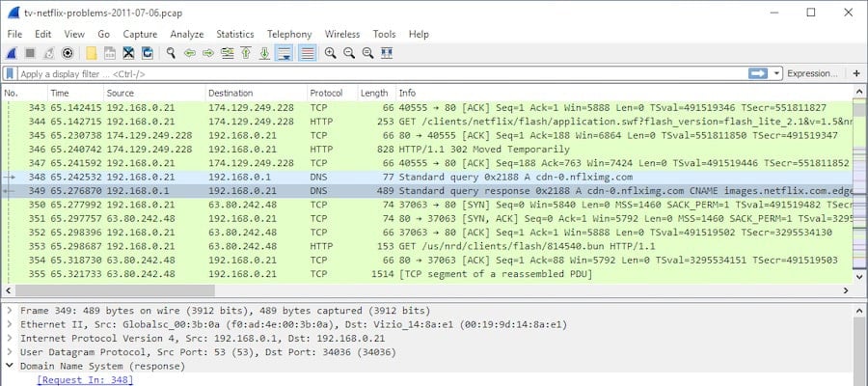Follow the Request In: 348 link
Viewport: 868px width, 386px height.
(x=85, y=380)
